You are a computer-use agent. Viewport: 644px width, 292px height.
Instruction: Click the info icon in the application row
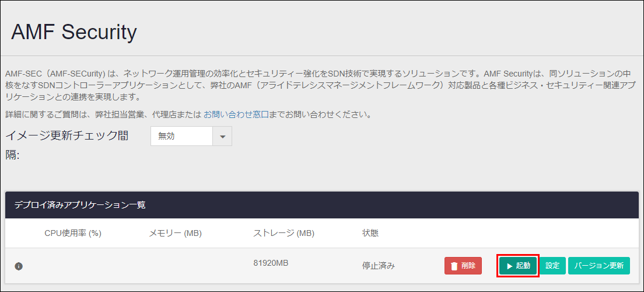tap(19, 266)
